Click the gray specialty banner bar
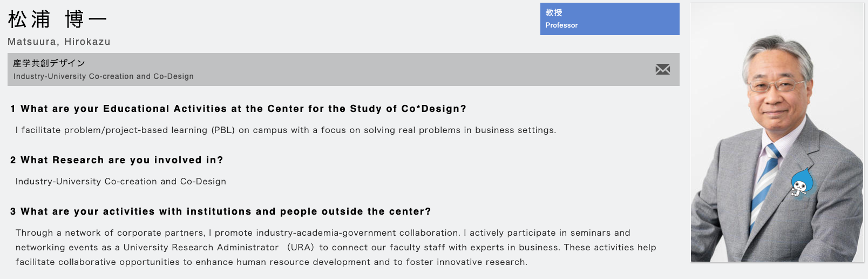This screenshot has width=868, height=279. (343, 69)
